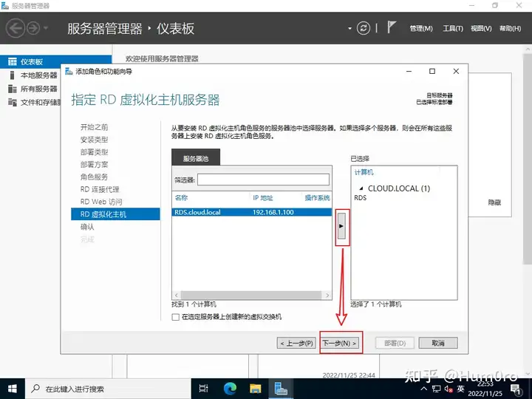Click the 筛选器 filter input field

pyautogui.click(x=263, y=180)
